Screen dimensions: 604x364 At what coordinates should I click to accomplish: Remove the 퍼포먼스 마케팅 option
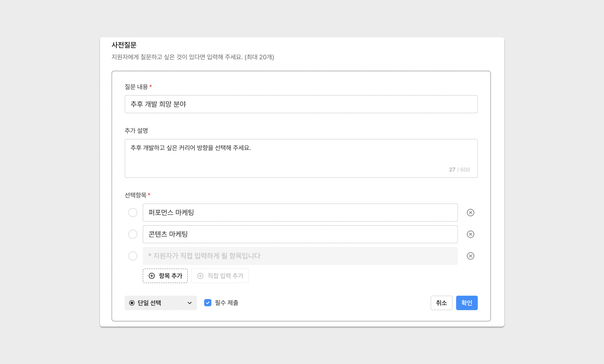[x=470, y=213]
